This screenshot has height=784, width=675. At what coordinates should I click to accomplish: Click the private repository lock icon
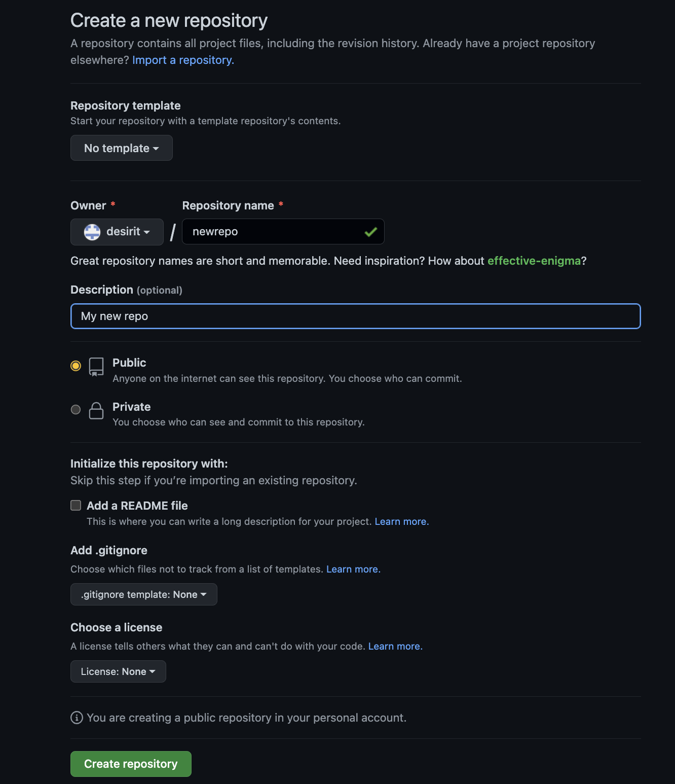tap(96, 411)
